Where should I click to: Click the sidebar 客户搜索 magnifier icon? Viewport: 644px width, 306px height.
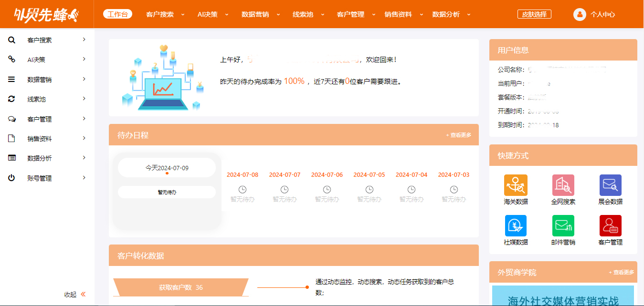12,40
